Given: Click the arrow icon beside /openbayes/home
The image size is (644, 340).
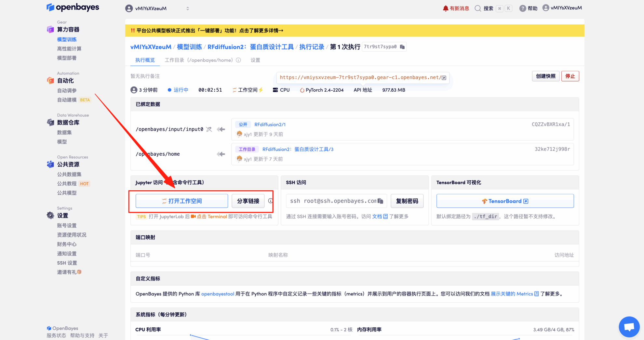Looking at the screenshot, I should pos(221,154).
